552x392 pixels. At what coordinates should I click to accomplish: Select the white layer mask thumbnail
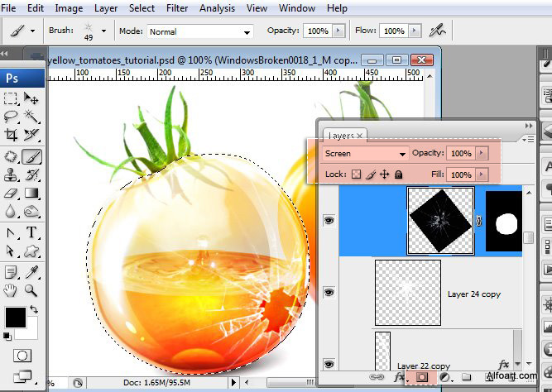pos(504,221)
